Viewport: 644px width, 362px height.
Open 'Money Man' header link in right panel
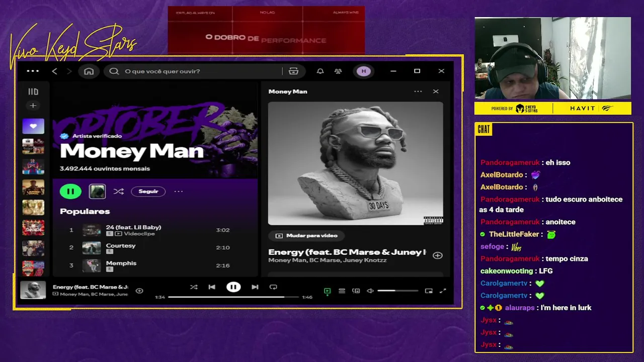(288, 92)
